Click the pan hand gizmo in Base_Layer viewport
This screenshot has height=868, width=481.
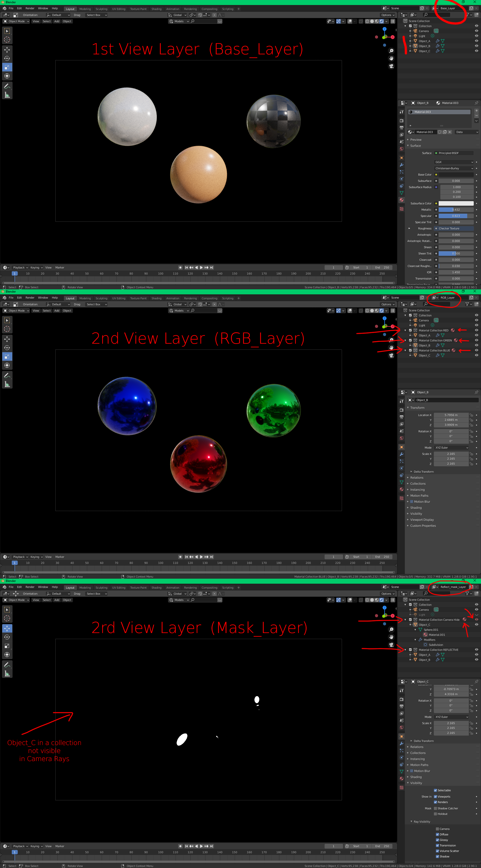pos(391,58)
